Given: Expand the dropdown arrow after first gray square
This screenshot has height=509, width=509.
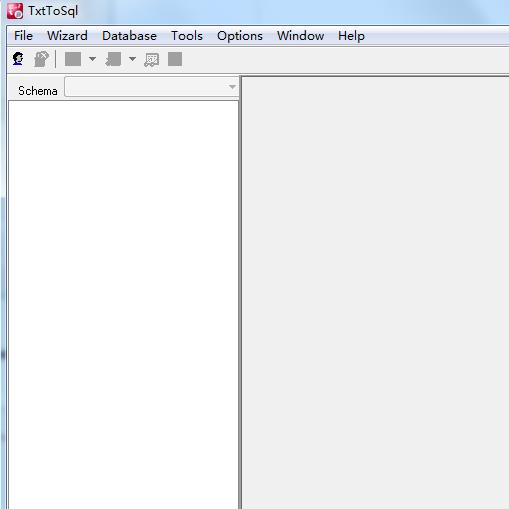Looking at the screenshot, I should tap(92, 59).
